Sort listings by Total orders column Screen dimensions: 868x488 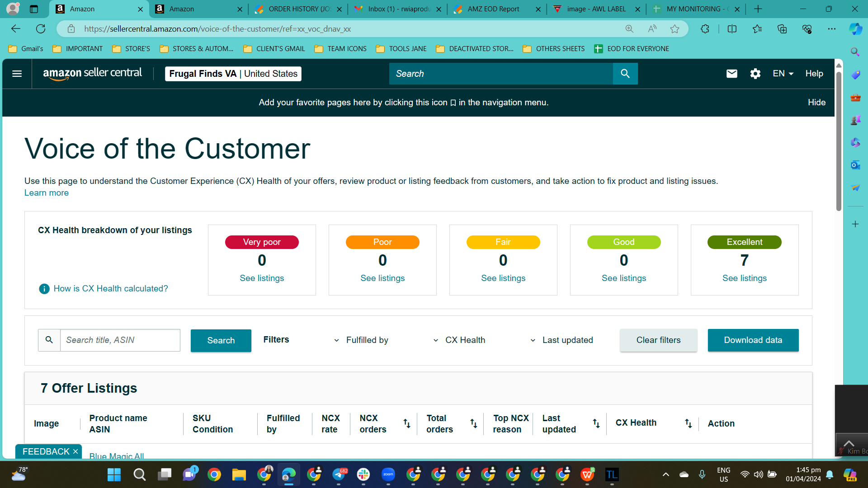473,423
